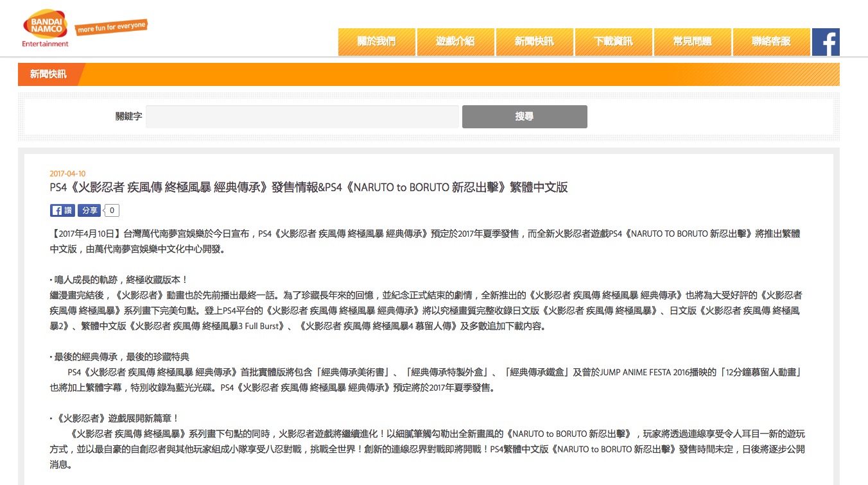Click the orange 新聞快訊 section header label
This screenshot has height=485, width=868.
coord(48,74)
